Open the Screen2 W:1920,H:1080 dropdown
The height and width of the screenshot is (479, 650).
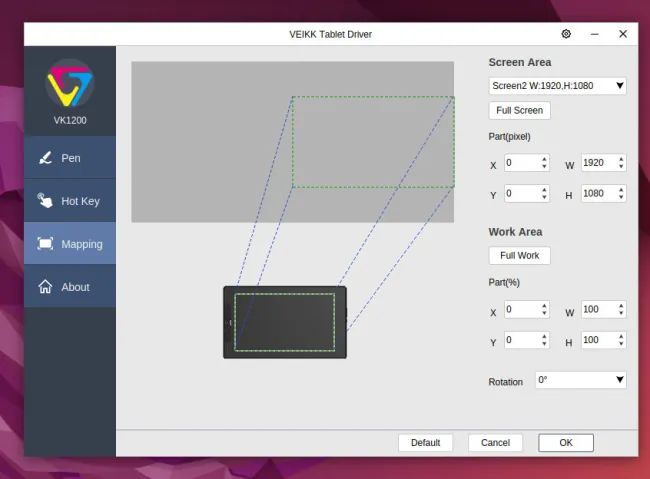(x=557, y=86)
